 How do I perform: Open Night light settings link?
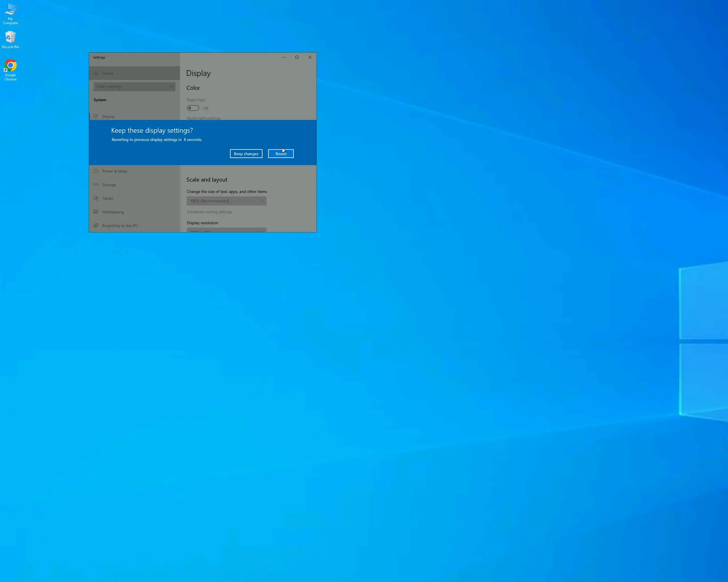pos(204,118)
